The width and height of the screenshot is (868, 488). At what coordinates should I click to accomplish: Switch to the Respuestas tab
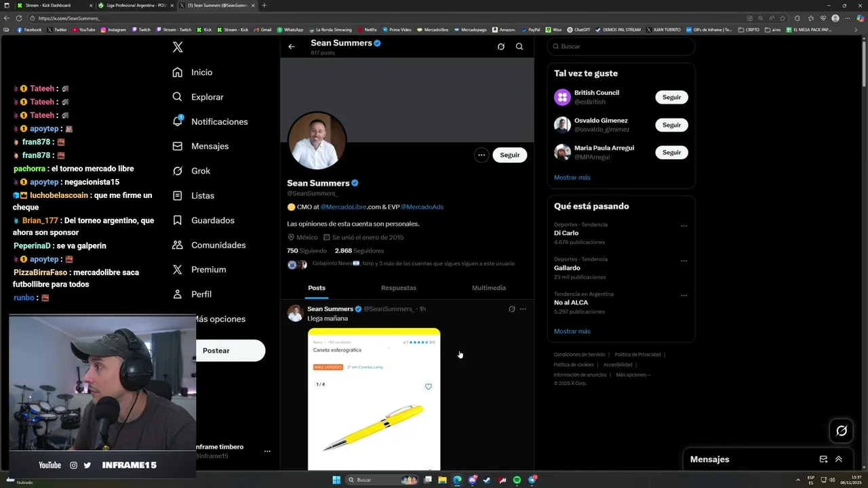pos(399,288)
